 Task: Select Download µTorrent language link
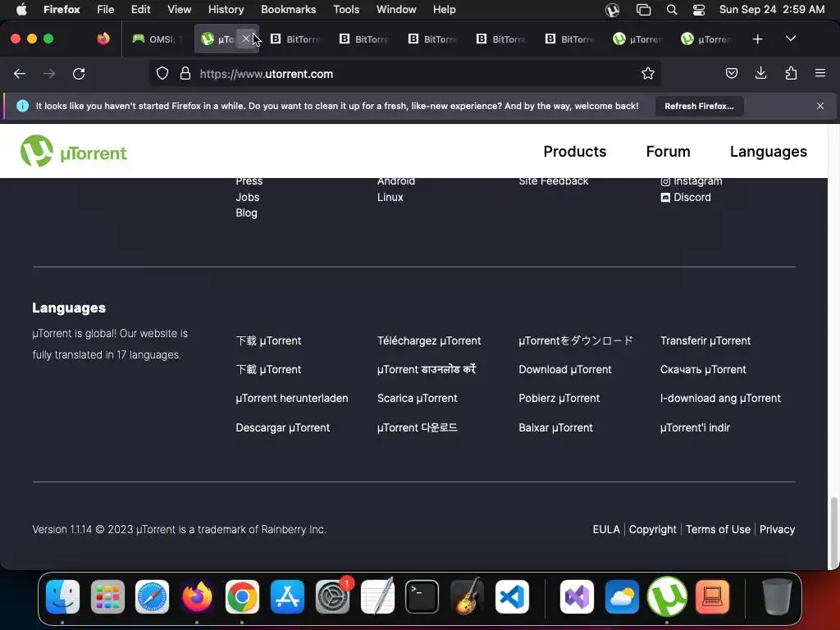click(x=565, y=370)
